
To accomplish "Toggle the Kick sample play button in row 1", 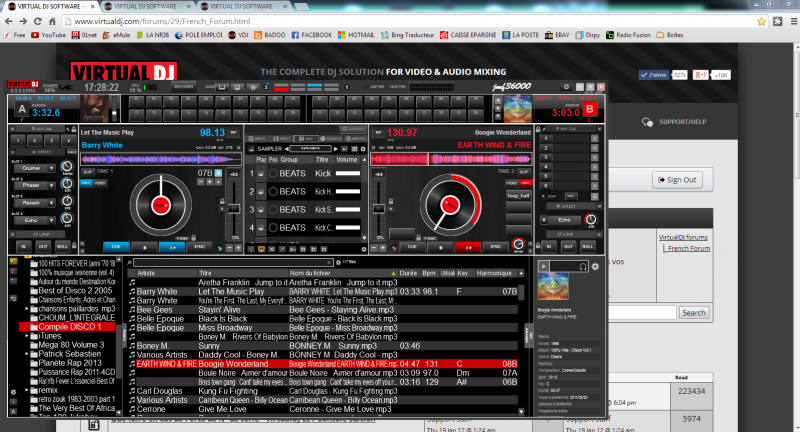I will (x=262, y=174).
